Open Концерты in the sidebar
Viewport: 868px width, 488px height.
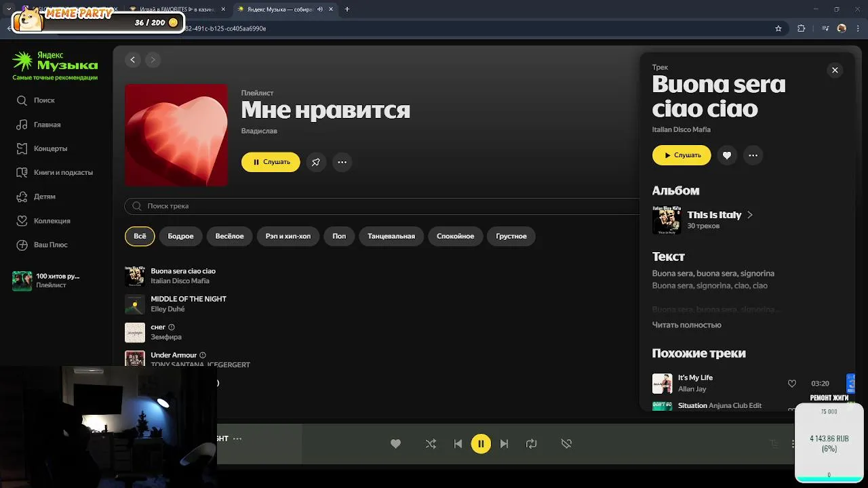[42, 148]
